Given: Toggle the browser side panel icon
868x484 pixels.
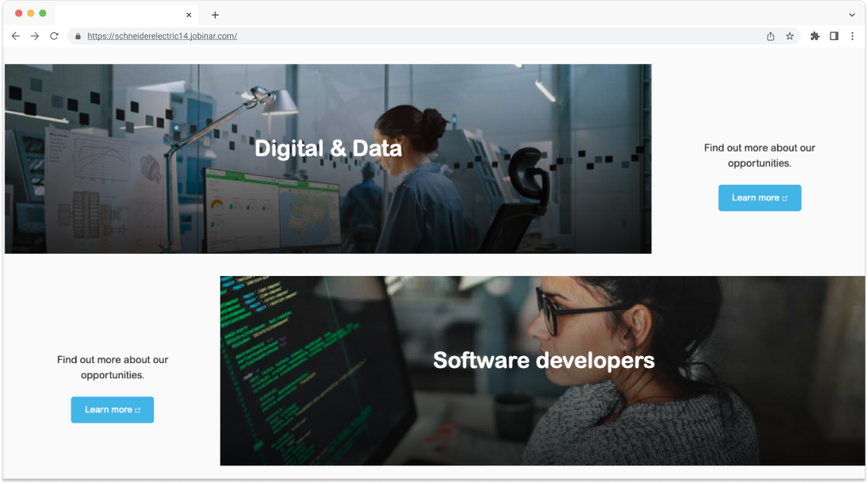Looking at the screenshot, I should (x=834, y=36).
